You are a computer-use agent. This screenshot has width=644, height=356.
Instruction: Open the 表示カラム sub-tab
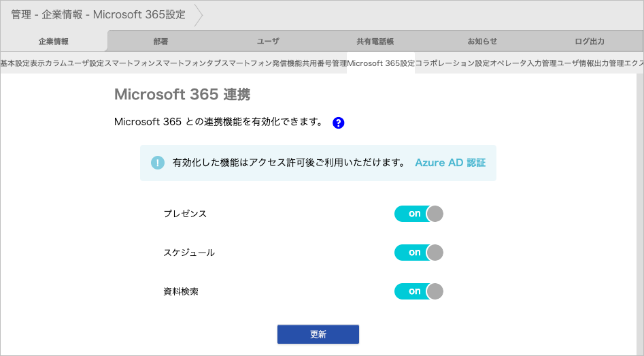tap(49, 63)
